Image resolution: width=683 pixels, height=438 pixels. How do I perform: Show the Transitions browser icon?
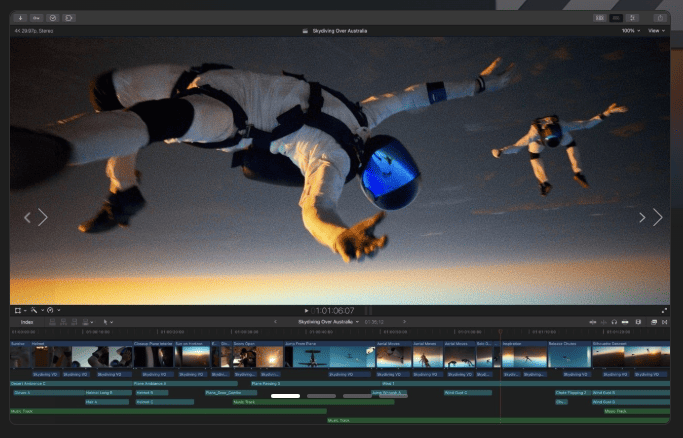(x=664, y=322)
